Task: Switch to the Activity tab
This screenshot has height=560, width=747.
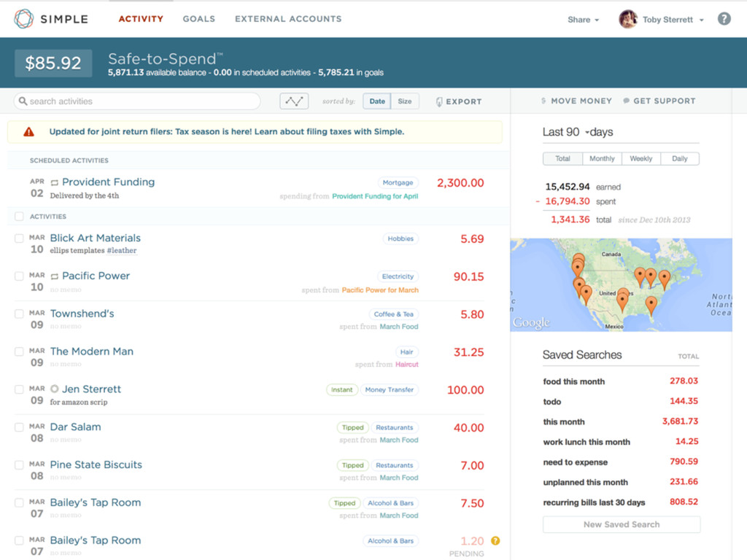Action: [x=141, y=19]
